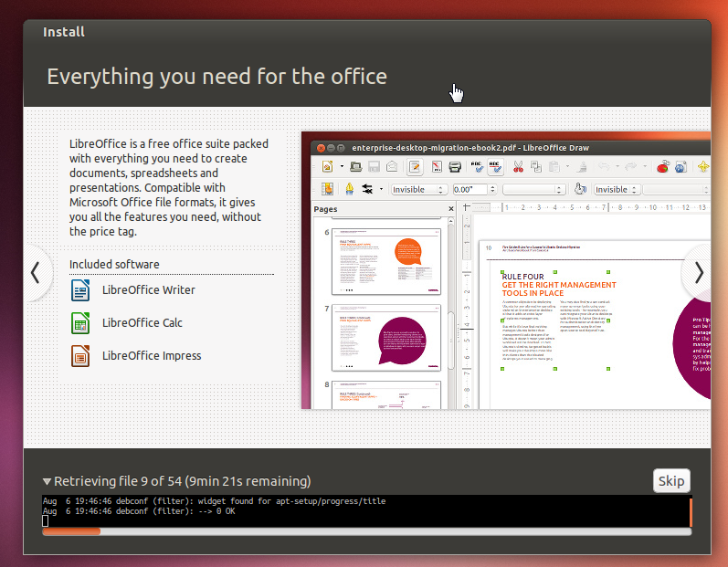Select the LibreOffice Calc label
728x567 pixels.
click(142, 323)
